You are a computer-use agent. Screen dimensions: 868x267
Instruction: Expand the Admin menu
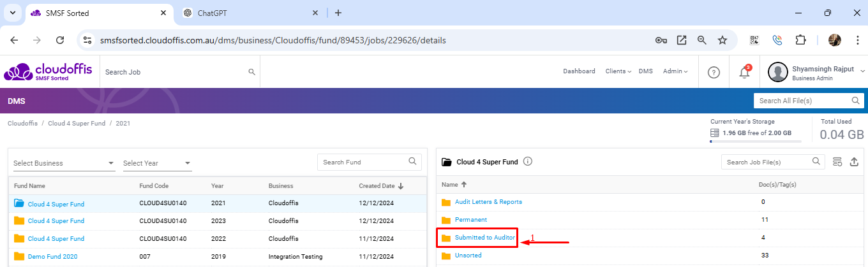[x=675, y=71]
